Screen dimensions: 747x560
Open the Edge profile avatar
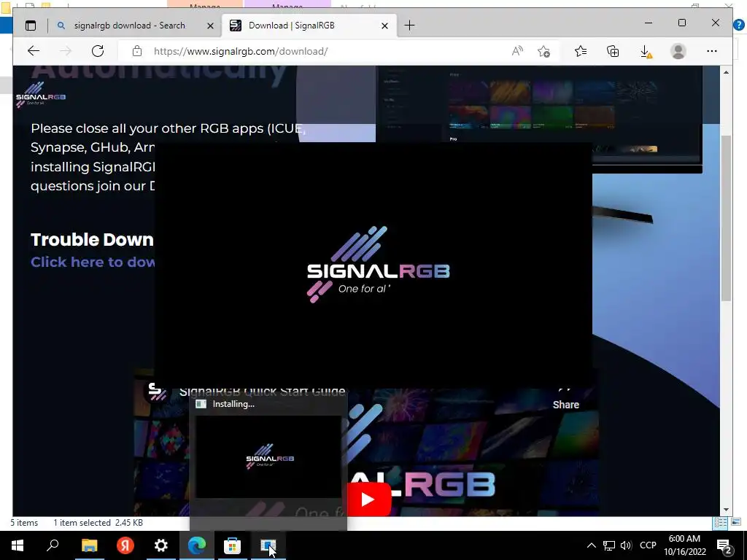(678, 51)
